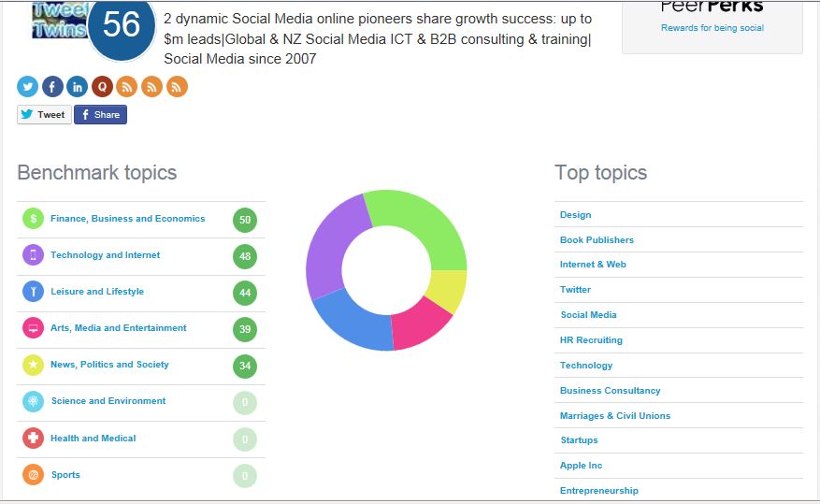Viewport: 820px width, 504px height.
Task: Click the dark red Q round icon
Action: 102,87
